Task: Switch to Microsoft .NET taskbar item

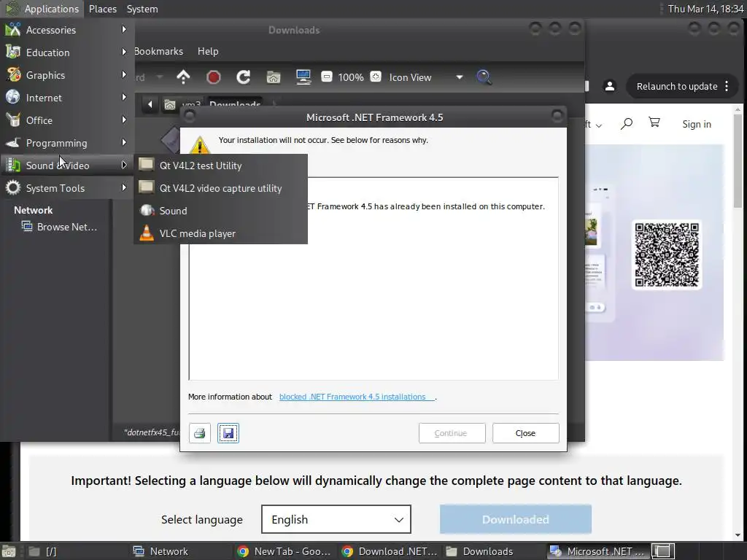Action: pyautogui.click(x=598, y=551)
